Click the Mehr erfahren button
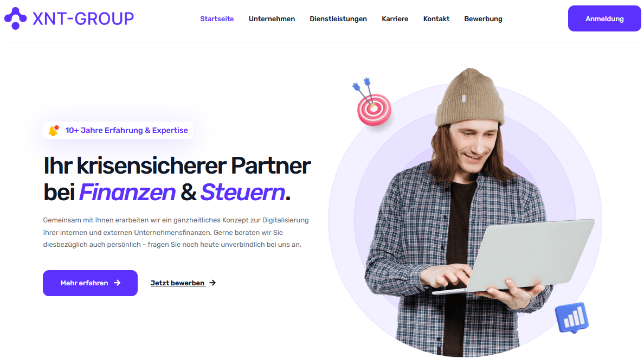 [90, 283]
